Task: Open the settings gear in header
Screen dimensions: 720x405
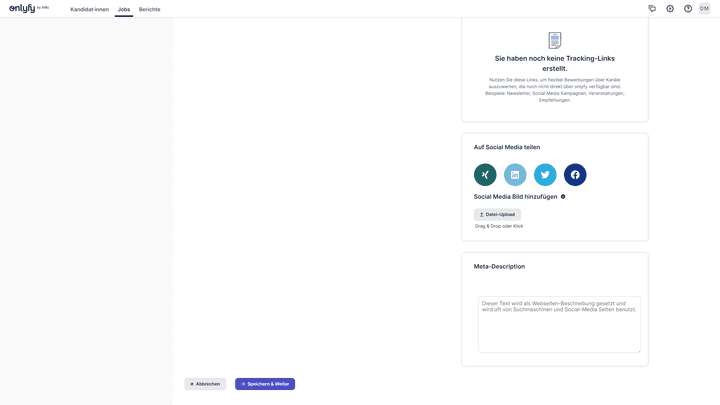Action: [x=670, y=9]
